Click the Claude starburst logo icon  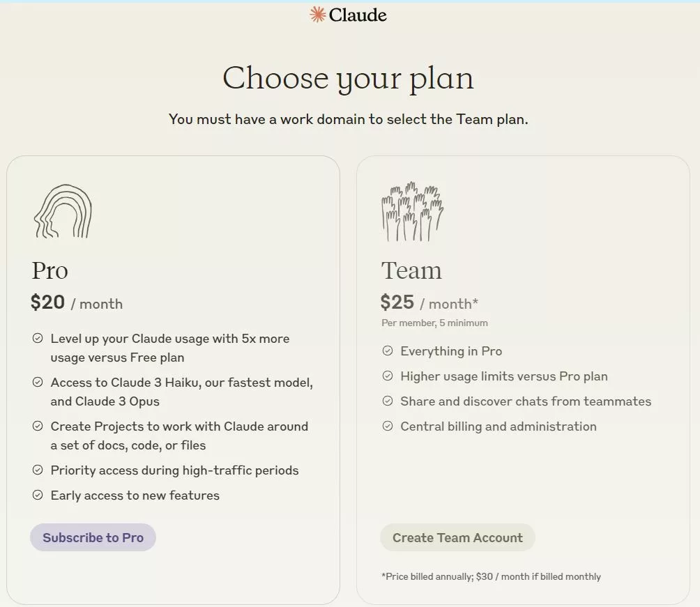click(x=317, y=15)
